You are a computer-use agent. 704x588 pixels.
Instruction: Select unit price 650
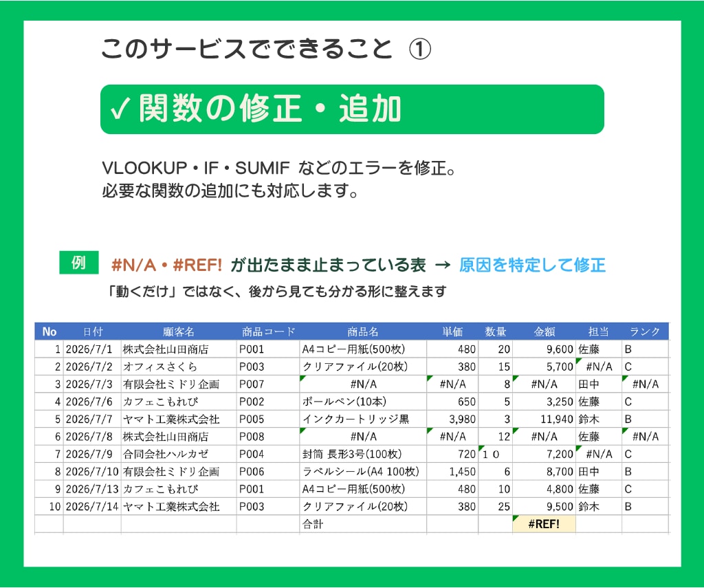click(x=452, y=402)
